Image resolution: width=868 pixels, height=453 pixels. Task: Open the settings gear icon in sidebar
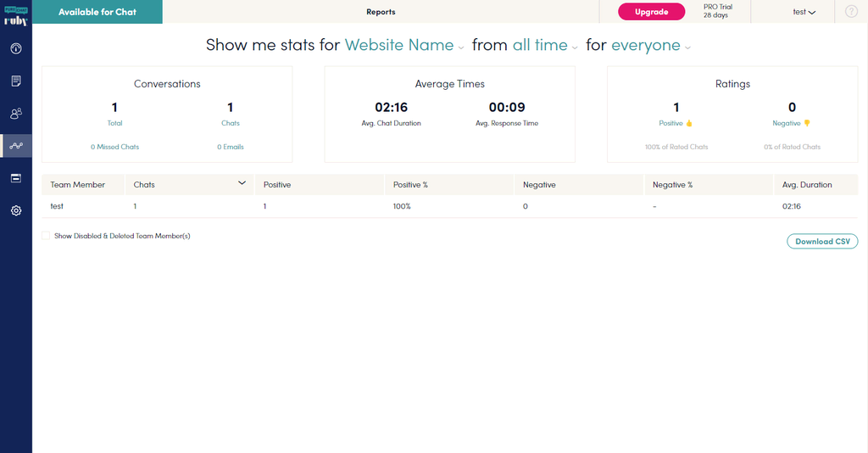point(16,210)
